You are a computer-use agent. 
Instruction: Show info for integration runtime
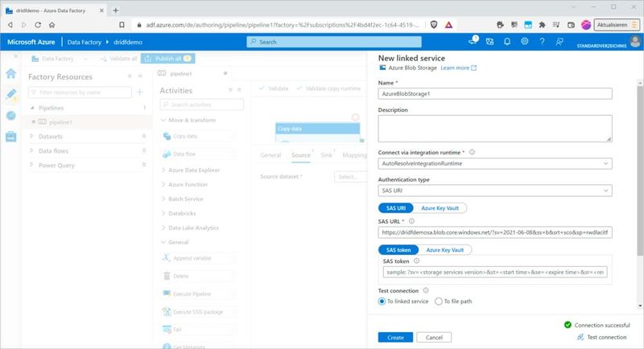point(472,152)
